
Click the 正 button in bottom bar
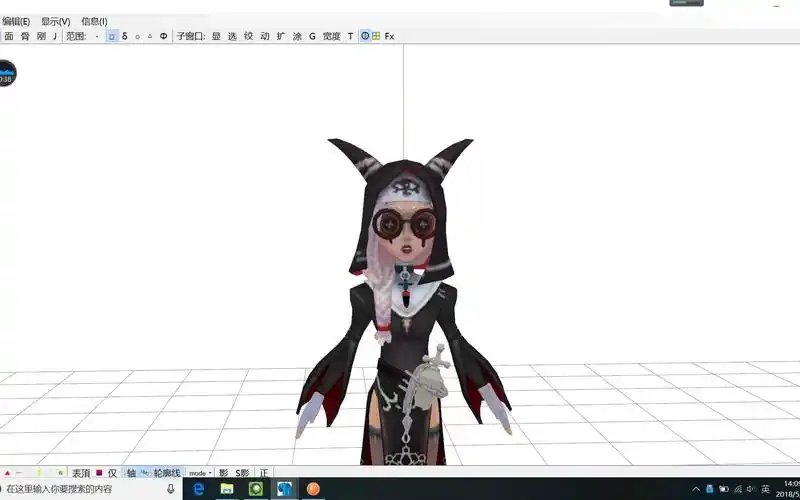[264, 473]
